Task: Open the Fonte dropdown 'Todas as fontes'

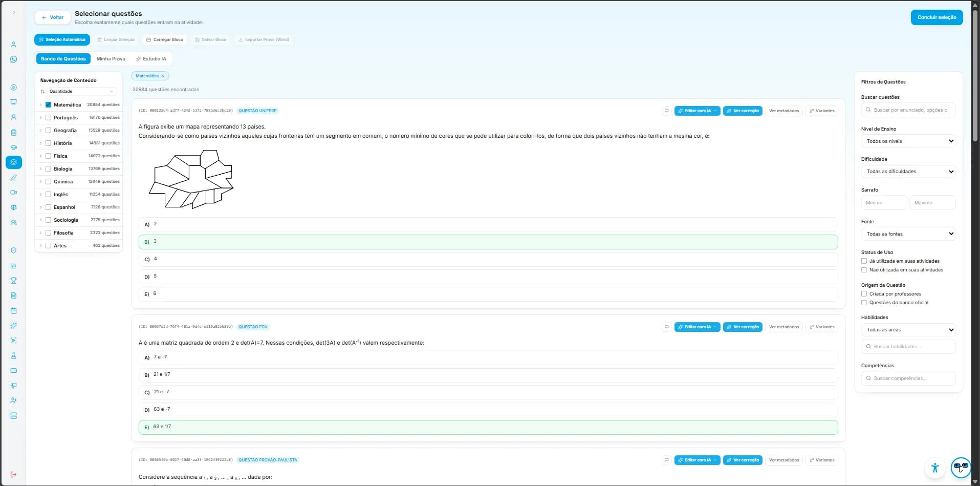Action: [x=908, y=234]
